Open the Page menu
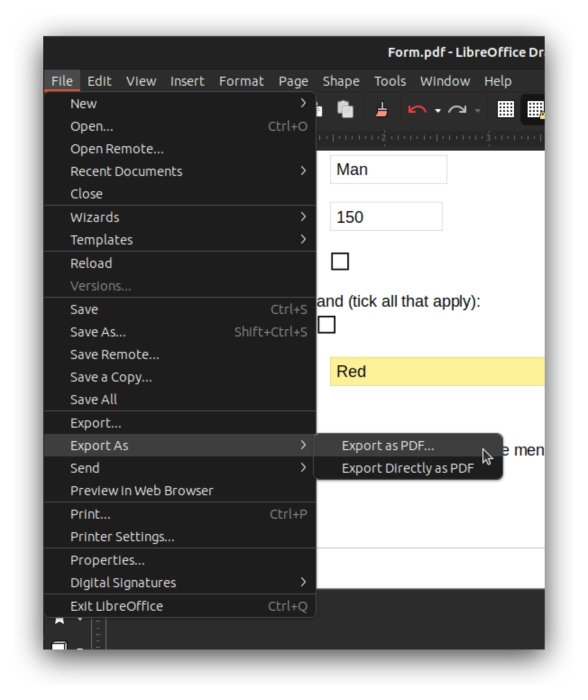This screenshot has width=588, height=700. coord(293,81)
